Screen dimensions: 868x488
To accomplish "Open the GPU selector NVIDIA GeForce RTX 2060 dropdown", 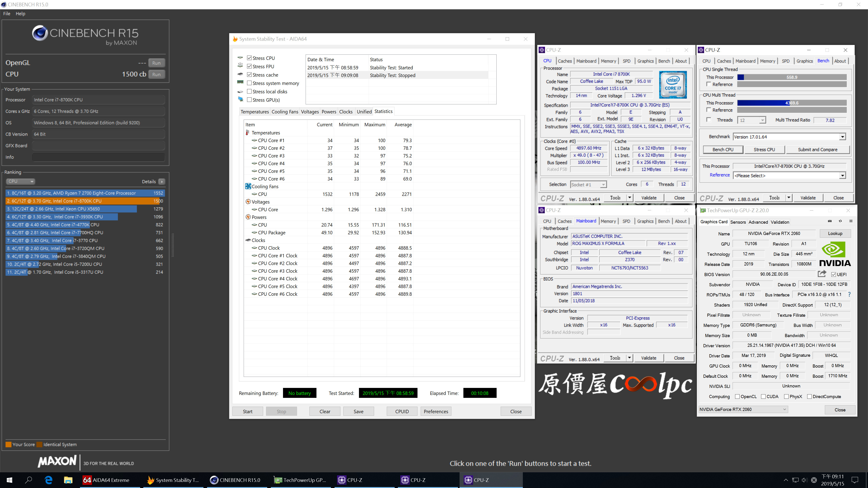I will pos(743,410).
